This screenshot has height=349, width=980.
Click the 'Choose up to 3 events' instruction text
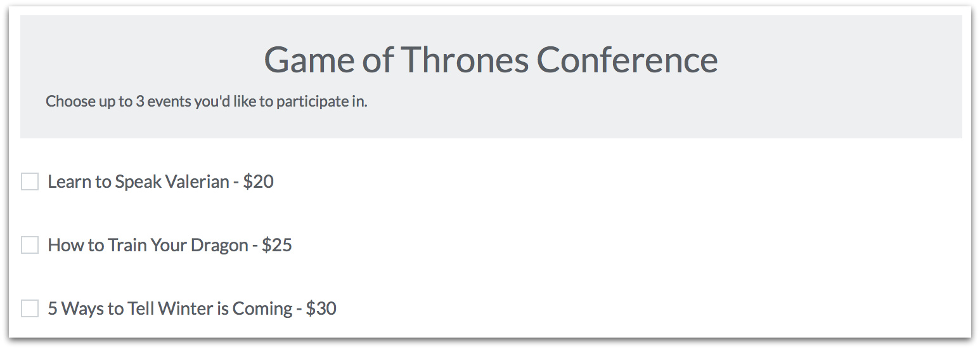tap(206, 102)
